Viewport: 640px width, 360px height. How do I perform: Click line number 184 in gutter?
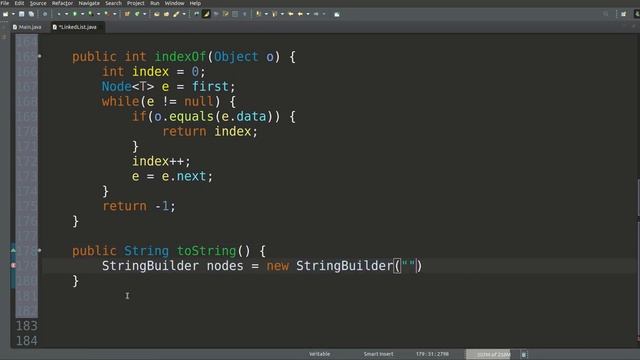pyautogui.click(x=27, y=341)
